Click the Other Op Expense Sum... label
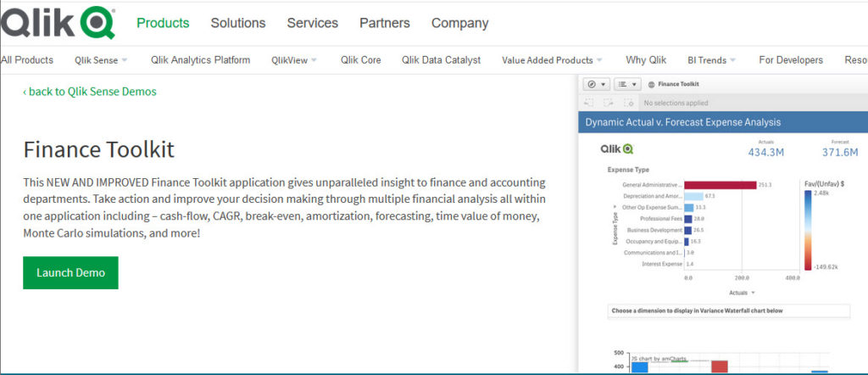Viewport: 868px width, 375px height. click(650, 207)
